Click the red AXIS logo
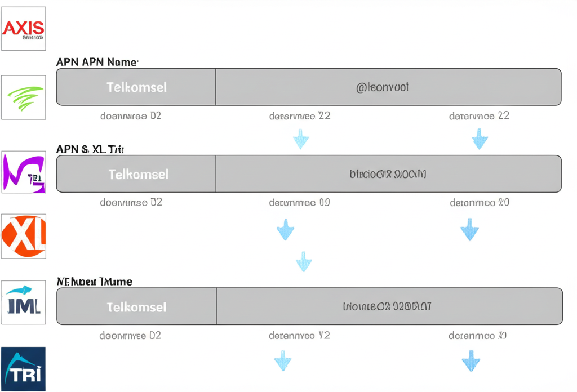577x392 pixels. (23, 28)
